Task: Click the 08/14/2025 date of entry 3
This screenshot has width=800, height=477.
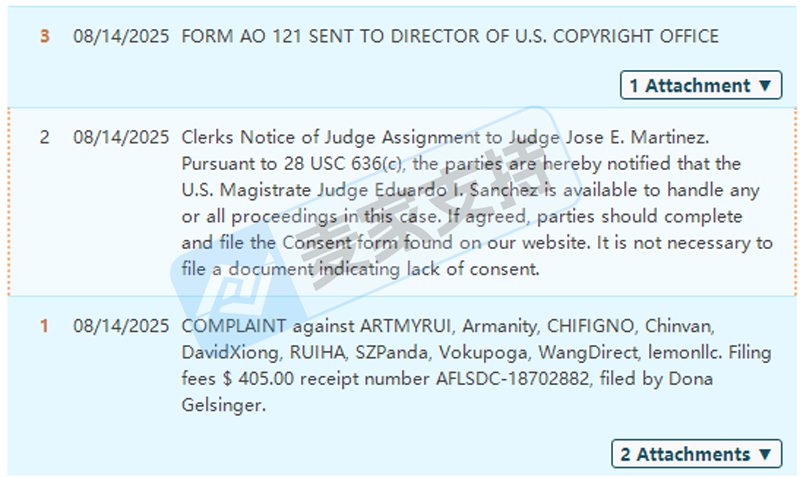Action: coord(121,36)
